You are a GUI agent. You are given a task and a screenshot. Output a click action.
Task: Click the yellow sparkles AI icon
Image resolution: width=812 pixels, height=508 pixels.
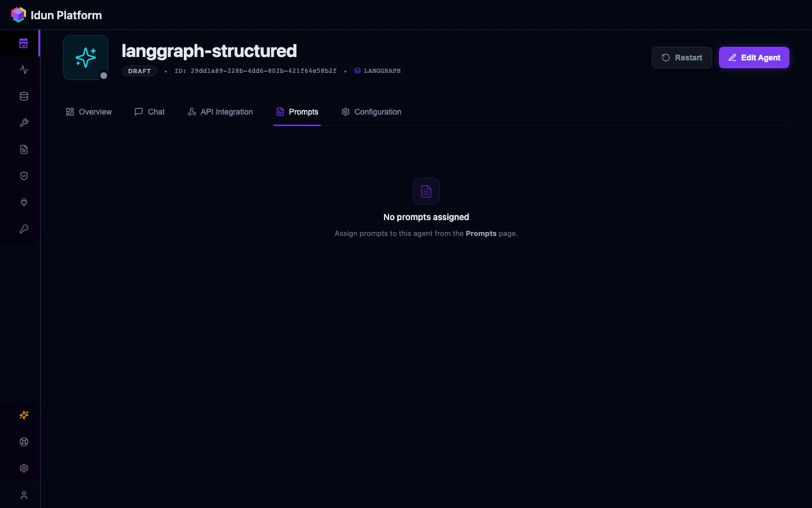coord(24,415)
